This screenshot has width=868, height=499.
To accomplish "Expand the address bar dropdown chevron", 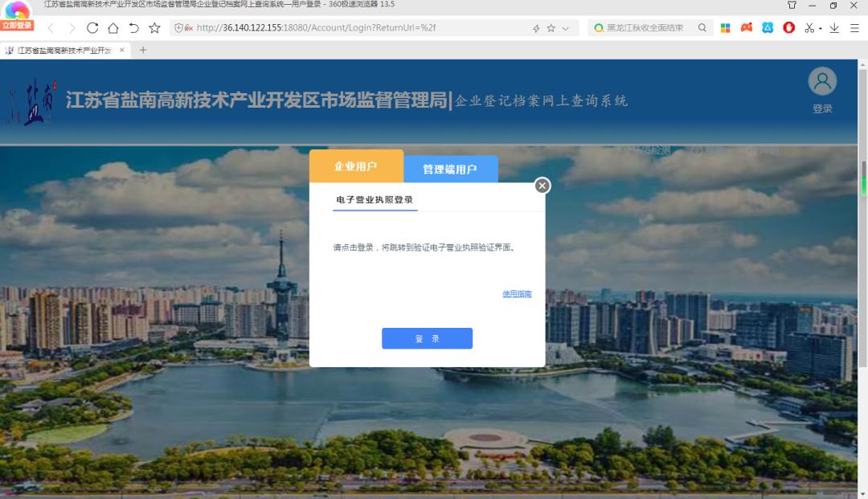I will 565,28.
